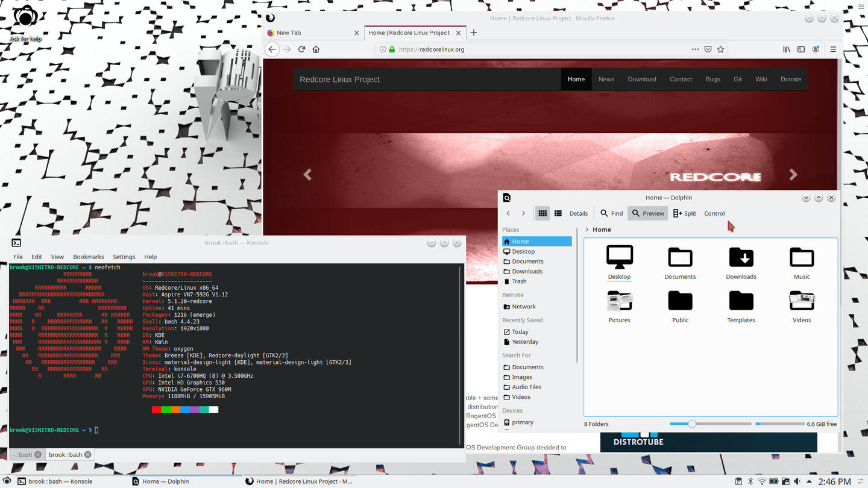The height and width of the screenshot is (488, 868).
Task: Open Documents folder icon in Dolphin
Action: (680, 263)
